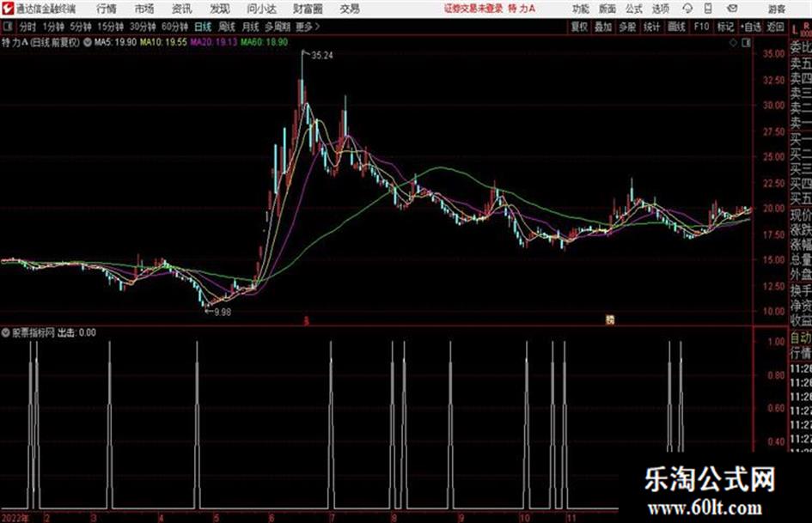Click the round icon beside 股票指标网
Screen dimensions: 812x523
5,333
